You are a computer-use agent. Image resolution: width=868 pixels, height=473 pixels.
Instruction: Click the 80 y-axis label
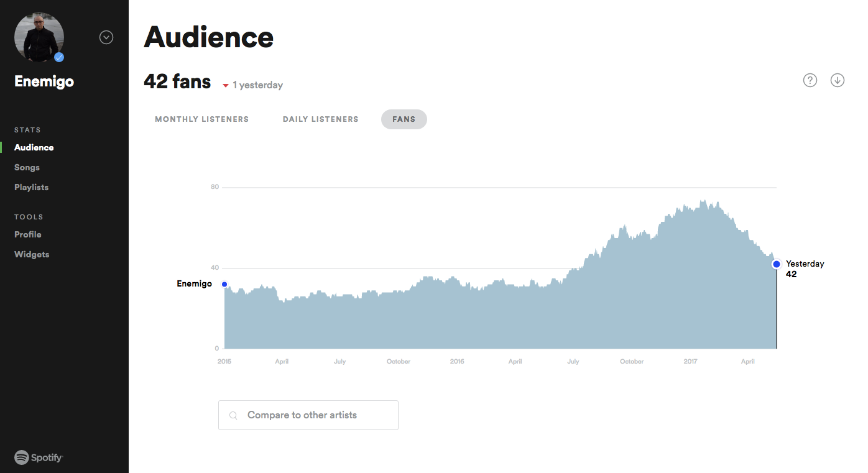(215, 186)
